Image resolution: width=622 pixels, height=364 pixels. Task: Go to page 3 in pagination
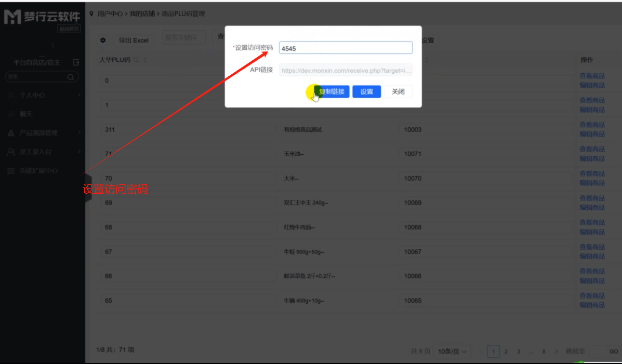pyautogui.click(x=519, y=352)
